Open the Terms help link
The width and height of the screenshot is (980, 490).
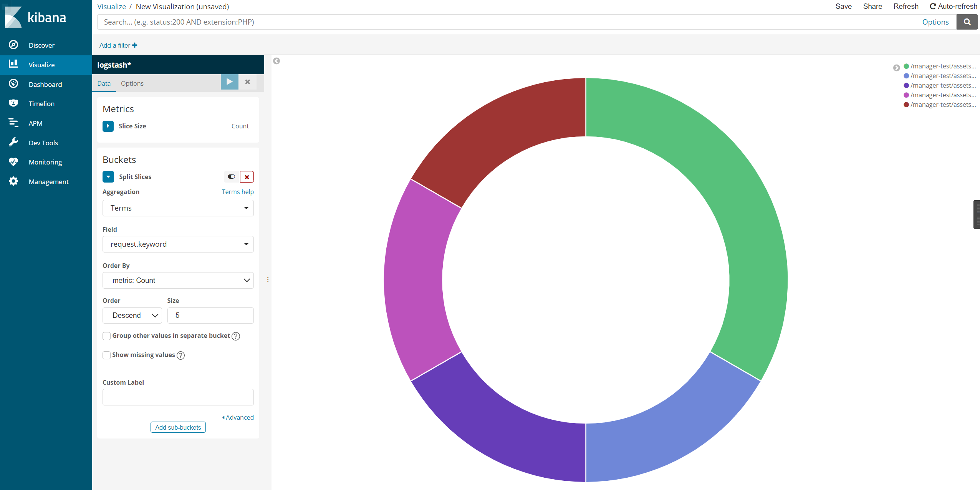238,192
